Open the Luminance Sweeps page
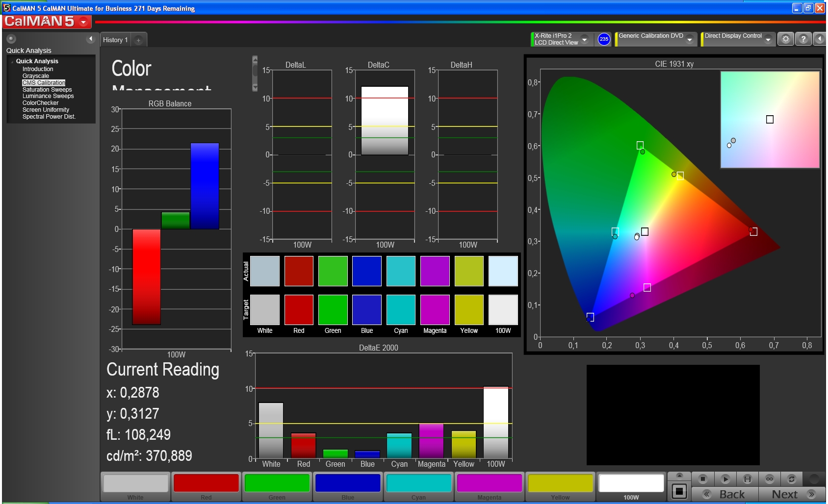 point(48,96)
